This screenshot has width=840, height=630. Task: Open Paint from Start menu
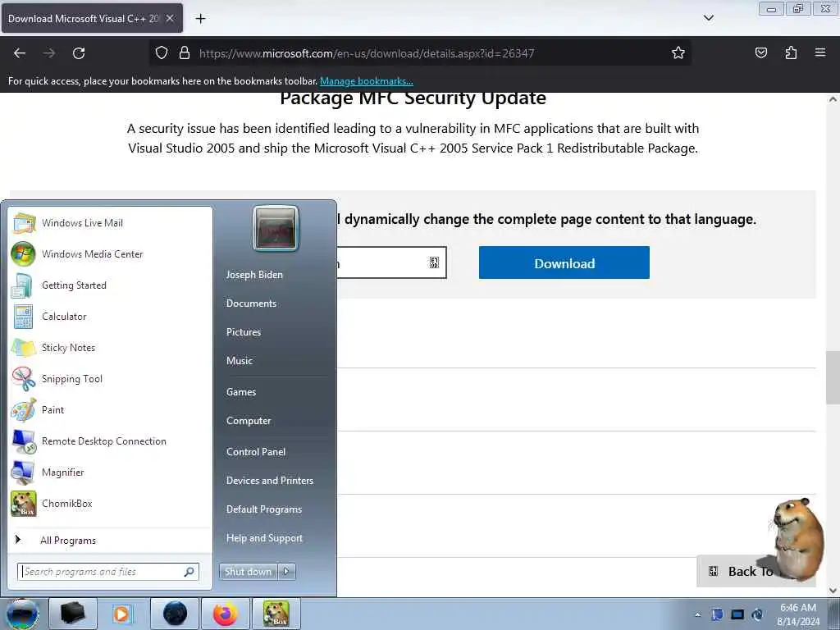tap(110, 410)
